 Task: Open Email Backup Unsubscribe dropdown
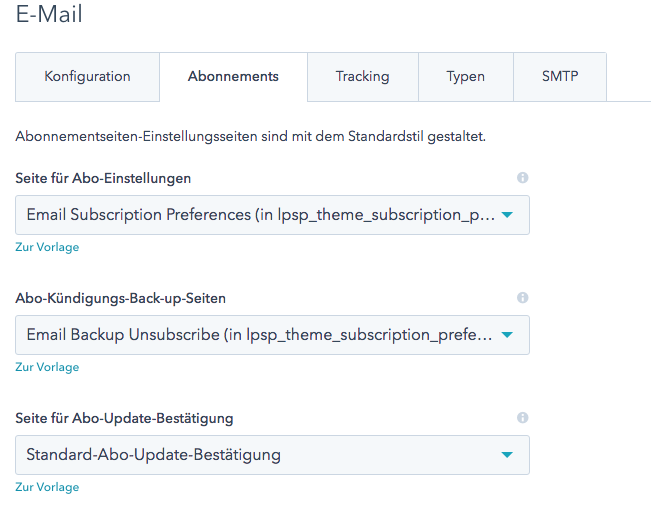(x=272, y=335)
